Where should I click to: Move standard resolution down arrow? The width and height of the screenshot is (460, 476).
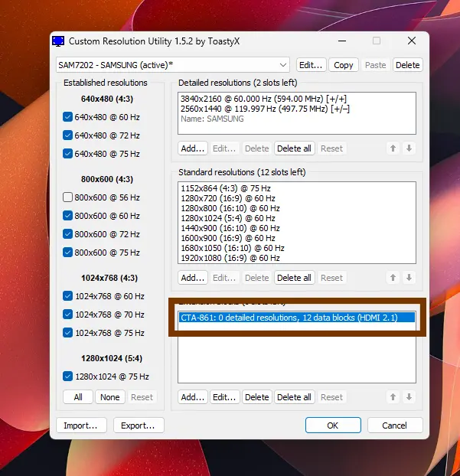click(x=409, y=278)
